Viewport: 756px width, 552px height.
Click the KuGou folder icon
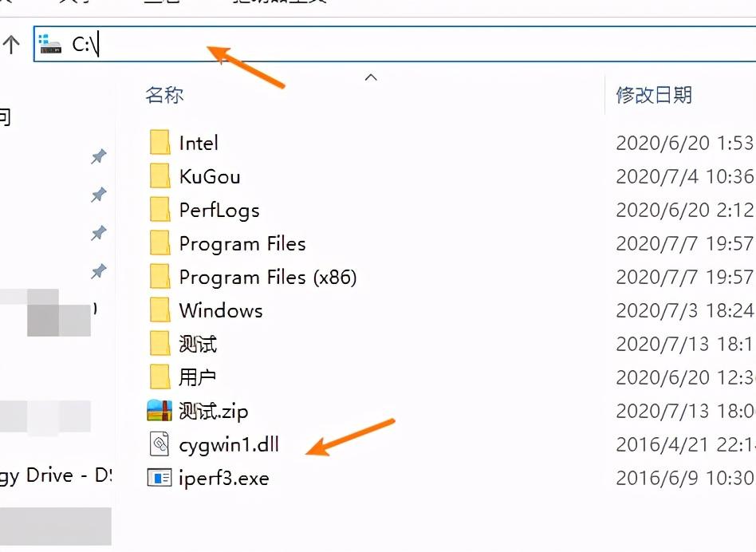pos(159,176)
